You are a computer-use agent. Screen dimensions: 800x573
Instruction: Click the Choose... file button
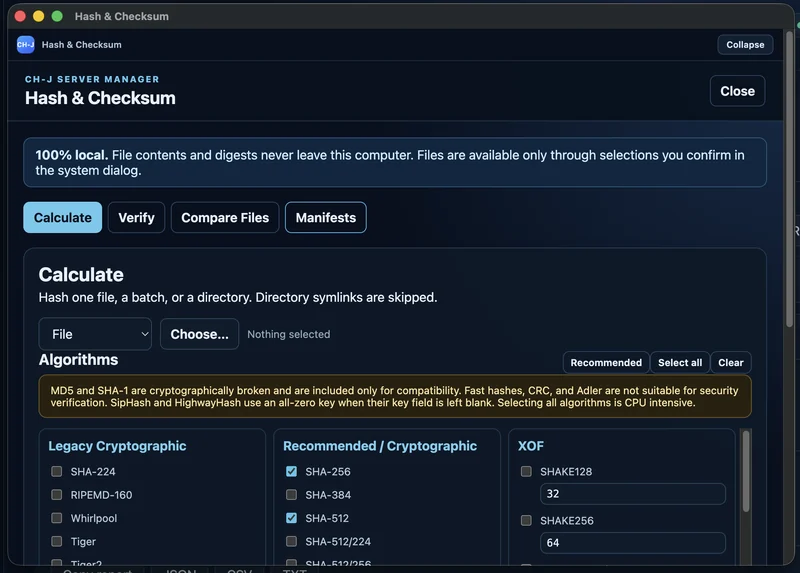coord(199,334)
